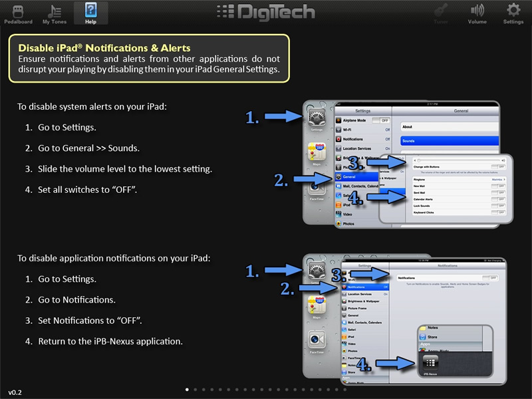
Task: Select the first active page dot
Action: [187, 390]
